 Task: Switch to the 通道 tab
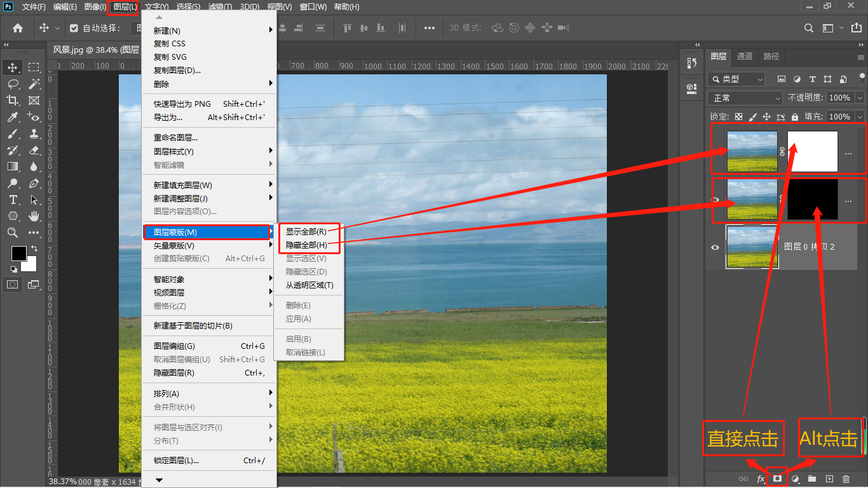[745, 56]
